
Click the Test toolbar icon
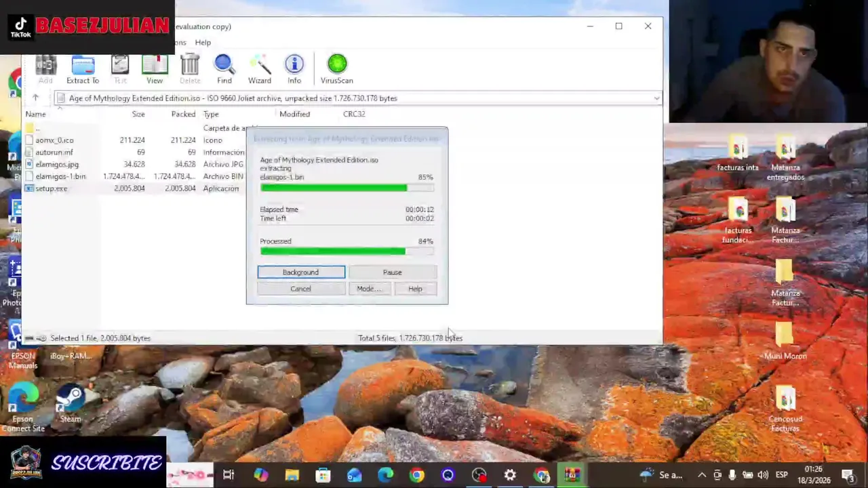pyautogui.click(x=120, y=70)
